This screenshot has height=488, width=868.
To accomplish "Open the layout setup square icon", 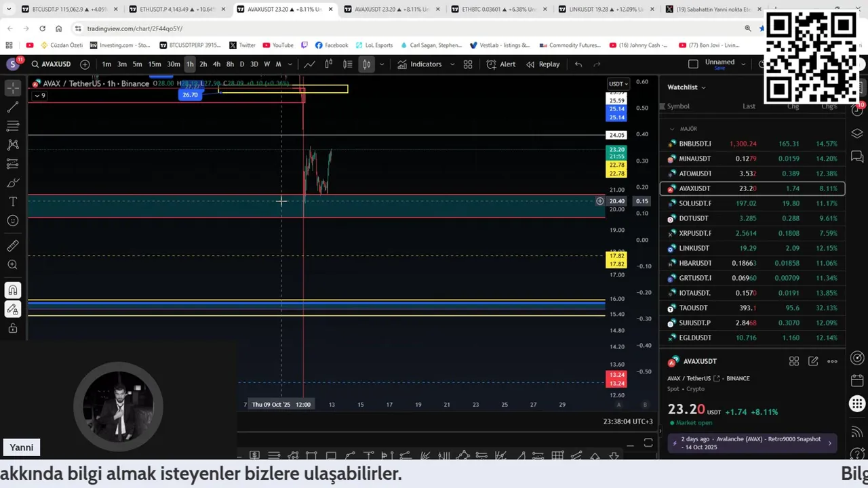I will coord(693,64).
